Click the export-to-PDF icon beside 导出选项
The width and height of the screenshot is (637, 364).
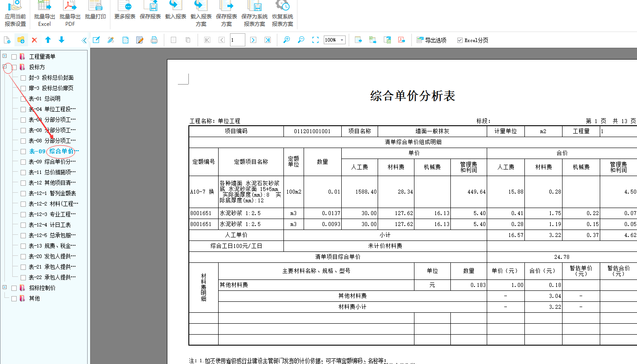point(402,40)
